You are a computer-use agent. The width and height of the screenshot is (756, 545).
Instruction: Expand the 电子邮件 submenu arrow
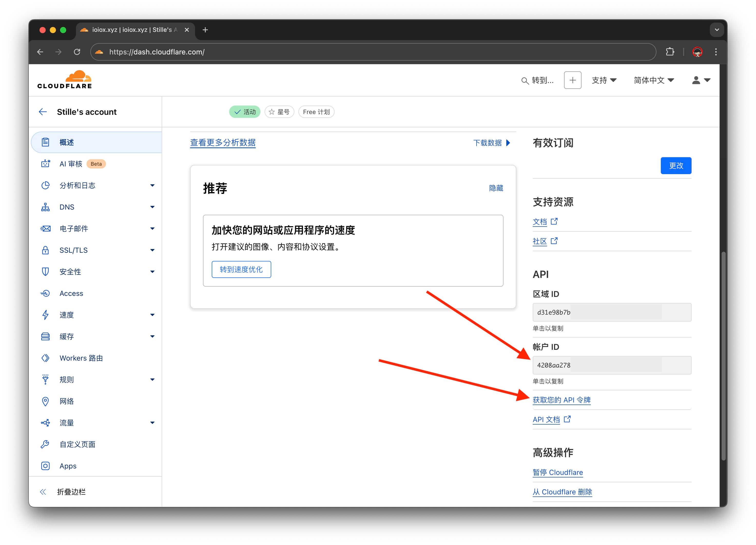coord(152,229)
